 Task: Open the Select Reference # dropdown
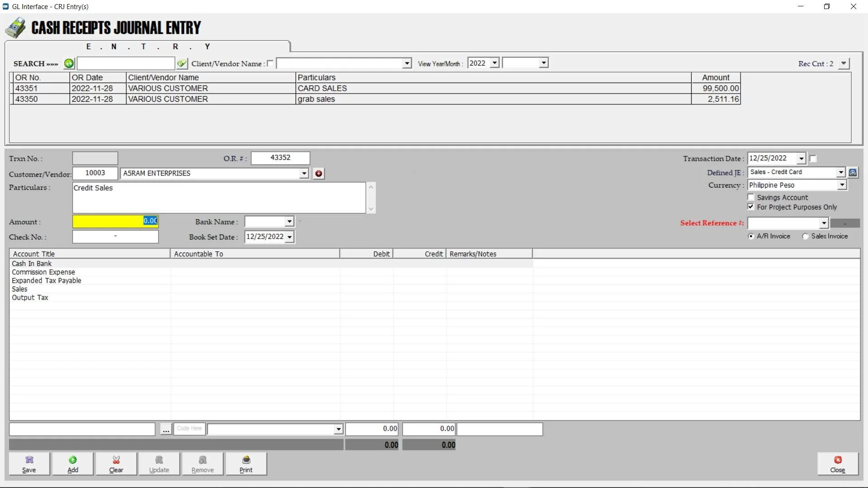point(824,223)
